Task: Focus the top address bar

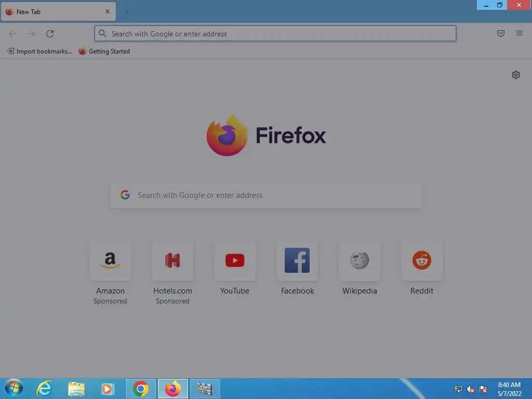Action: [x=275, y=34]
